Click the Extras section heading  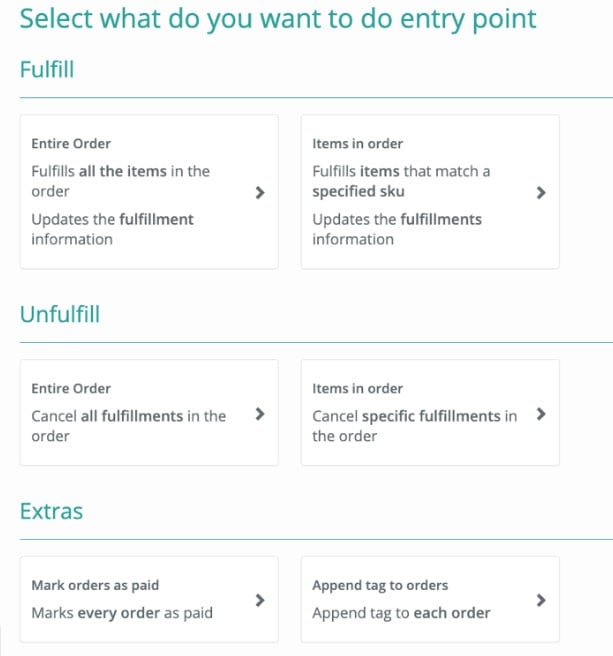tap(51, 511)
